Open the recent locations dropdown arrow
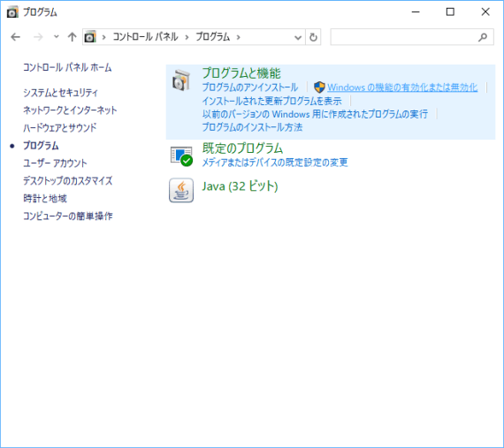The width and height of the screenshot is (504, 448). point(57,37)
